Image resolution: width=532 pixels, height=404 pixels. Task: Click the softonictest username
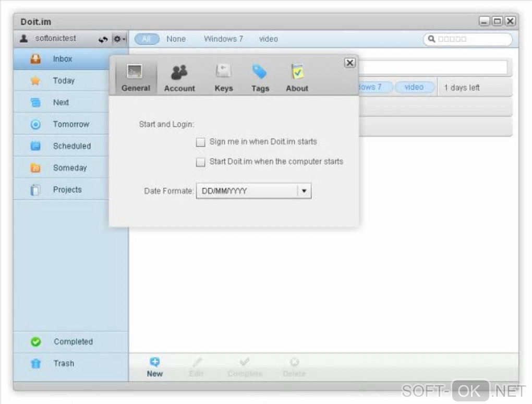56,38
